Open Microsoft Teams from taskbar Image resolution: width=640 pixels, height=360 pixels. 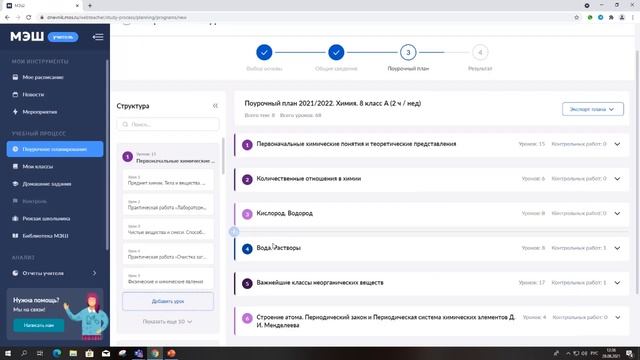(x=138, y=353)
